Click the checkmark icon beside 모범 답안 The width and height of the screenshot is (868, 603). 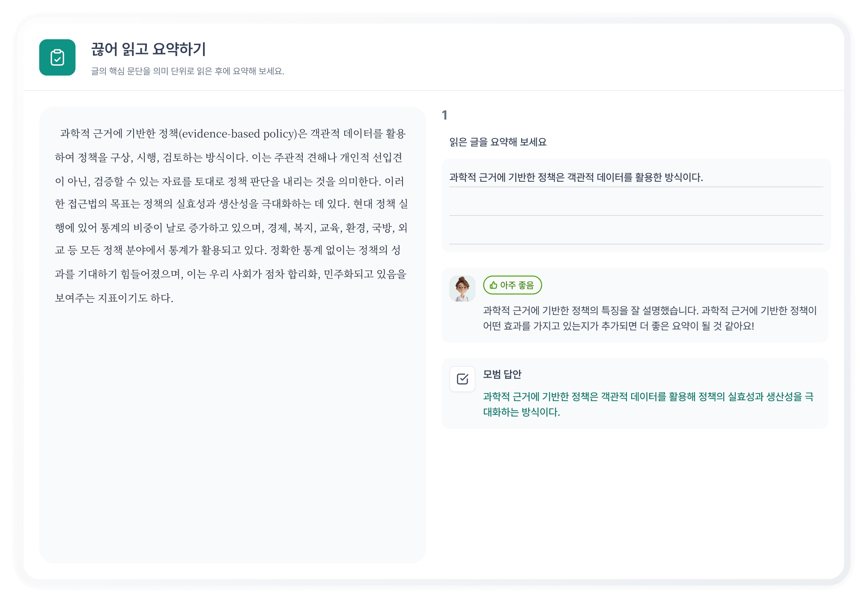point(462,379)
